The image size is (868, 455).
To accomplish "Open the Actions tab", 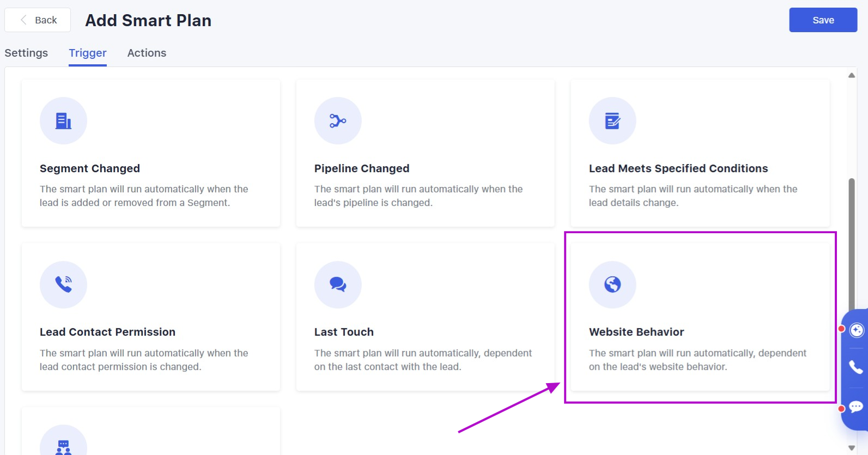I will [147, 53].
